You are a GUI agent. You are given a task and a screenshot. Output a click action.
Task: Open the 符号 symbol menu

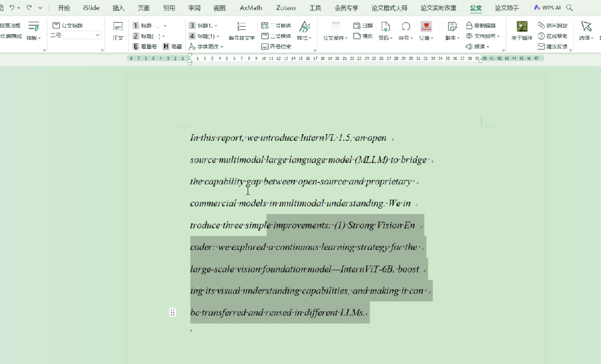(406, 31)
